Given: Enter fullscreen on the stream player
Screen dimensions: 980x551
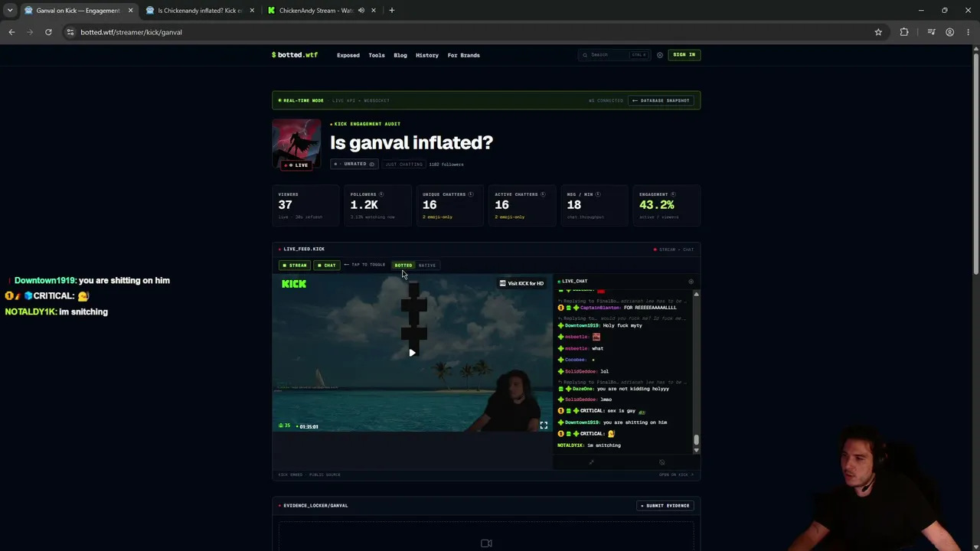Looking at the screenshot, I should tap(544, 425).
